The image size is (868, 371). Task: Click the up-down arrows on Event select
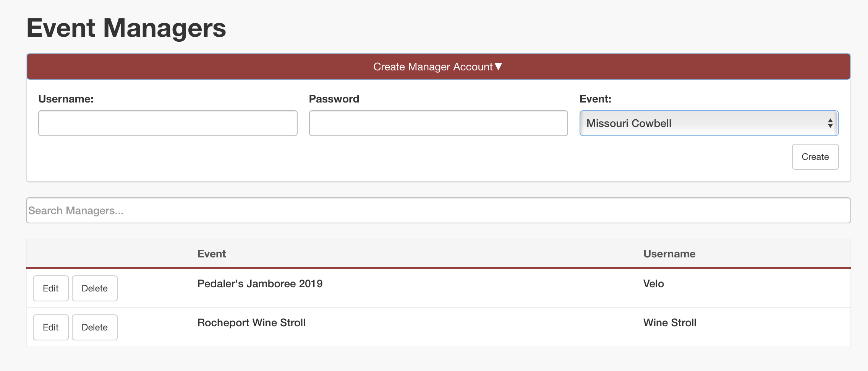(830, 123)
